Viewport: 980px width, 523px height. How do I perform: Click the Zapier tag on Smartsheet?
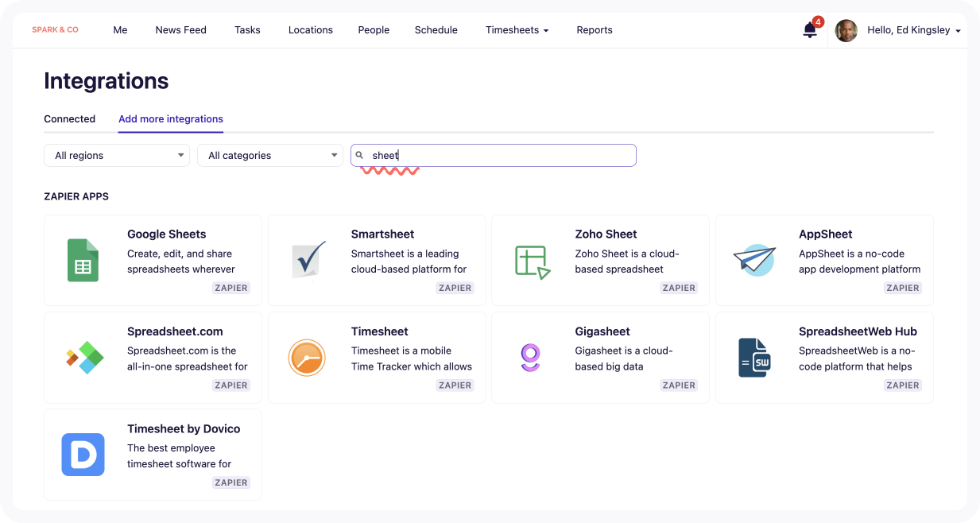pos(455,288)
